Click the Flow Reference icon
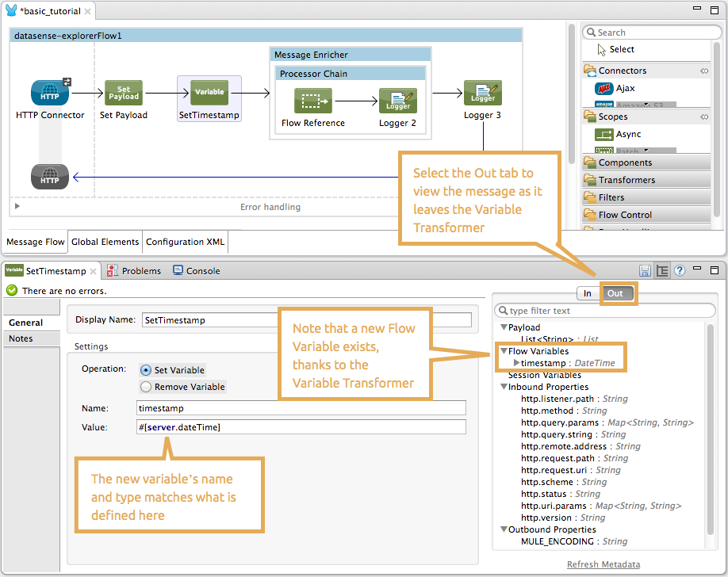This screenshot has height=577, width=728. 312,101
